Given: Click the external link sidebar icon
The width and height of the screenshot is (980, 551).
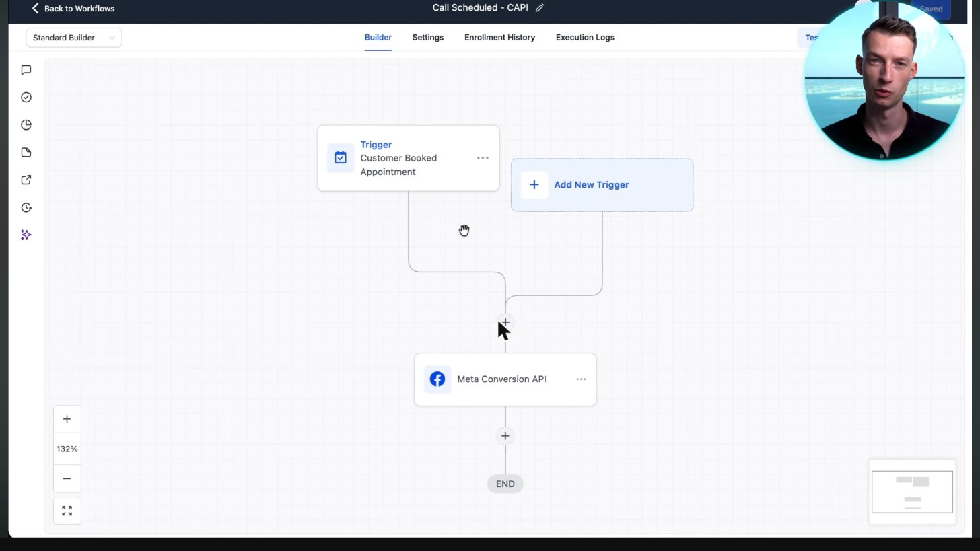Looking at the screenshot, I should click(x=26, y=180).
